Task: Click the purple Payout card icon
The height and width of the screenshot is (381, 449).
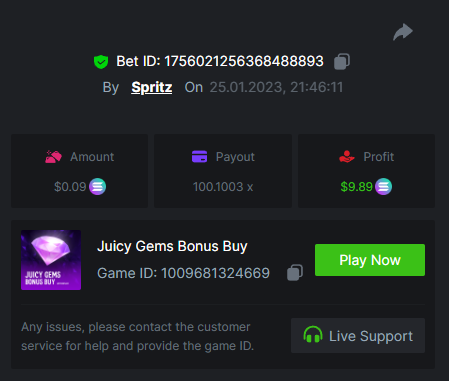Action: tap(199, 156)
